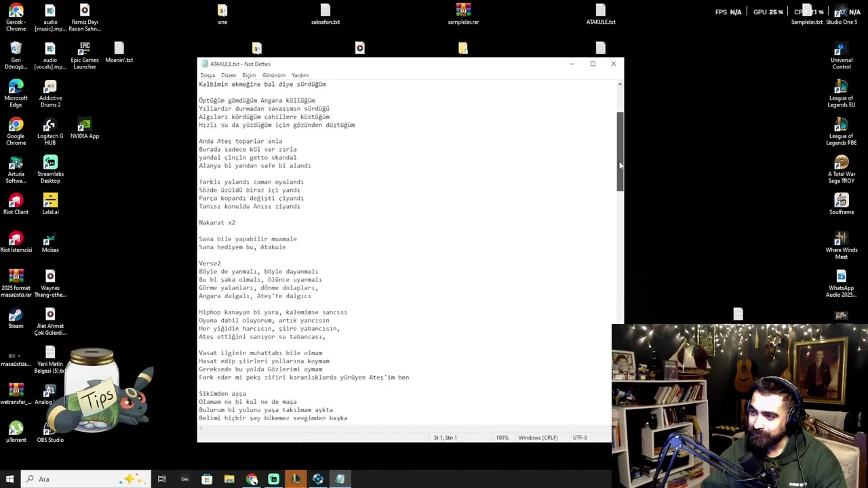Open the Dosya menu in Notepad

[208, 75]
